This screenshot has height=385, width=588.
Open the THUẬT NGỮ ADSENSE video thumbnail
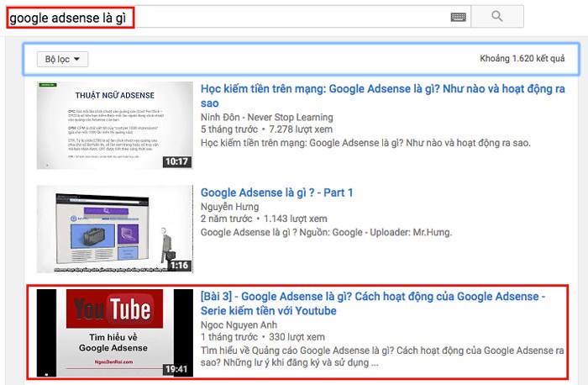point(115,125)
